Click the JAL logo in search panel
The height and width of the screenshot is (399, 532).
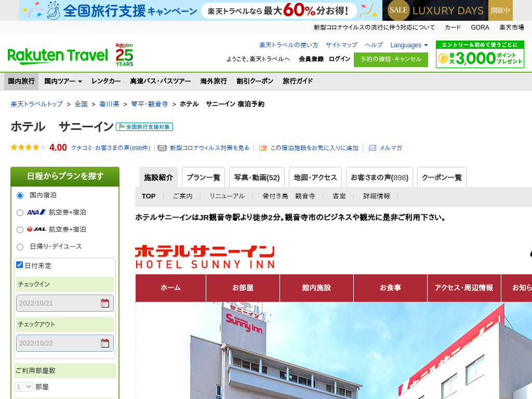[x=36, y=229]
